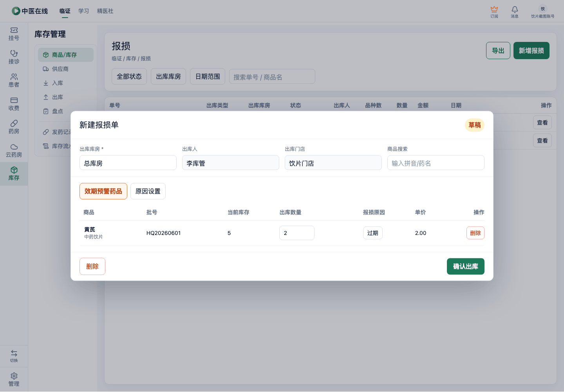Click the 金额 column header
564x392 pixels.
tap(423, 105)
